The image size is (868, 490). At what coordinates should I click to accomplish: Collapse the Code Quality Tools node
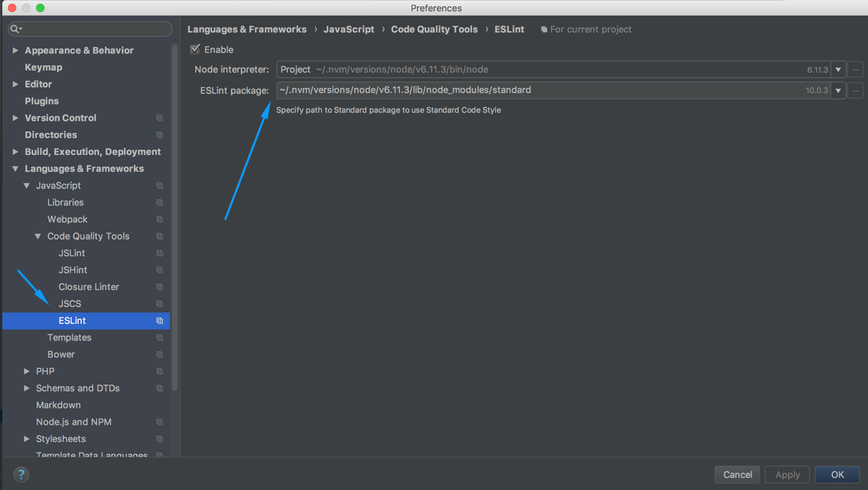[38, 237]
